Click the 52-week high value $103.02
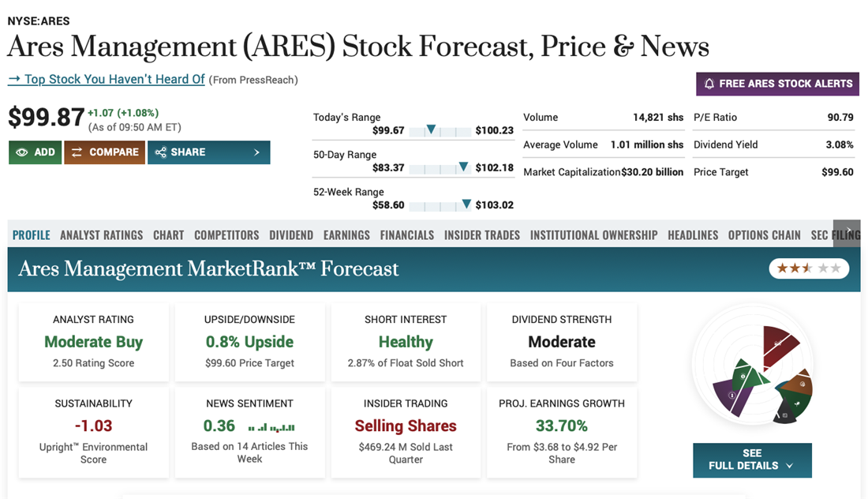This screenshot has height=499, width=868. pyautogui.click(x=494, y=205)
